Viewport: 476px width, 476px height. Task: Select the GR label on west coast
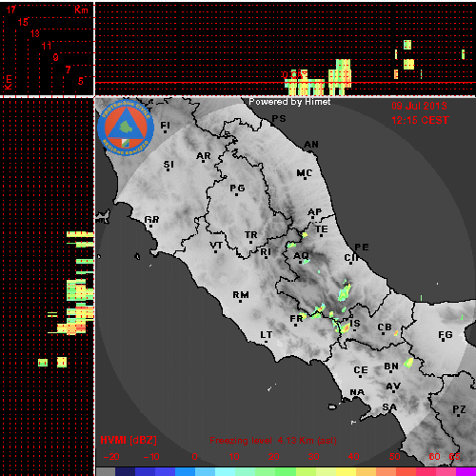point(151,220)
